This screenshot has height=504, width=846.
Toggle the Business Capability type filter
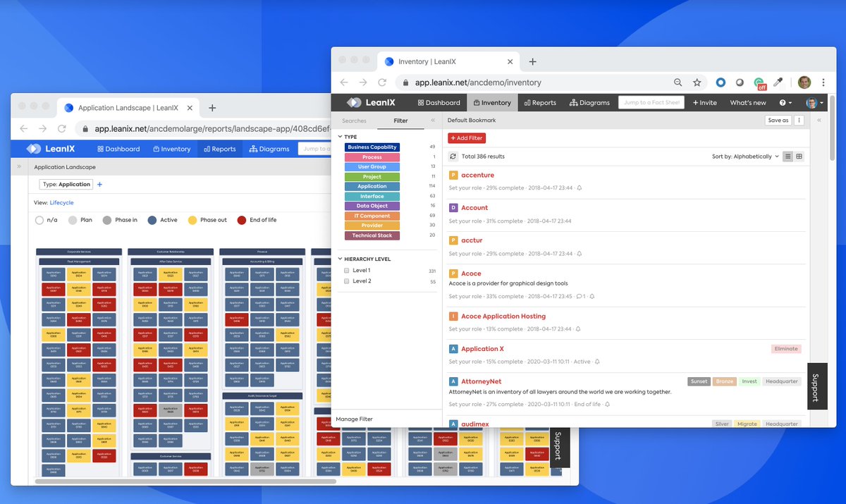pos(372,147)
